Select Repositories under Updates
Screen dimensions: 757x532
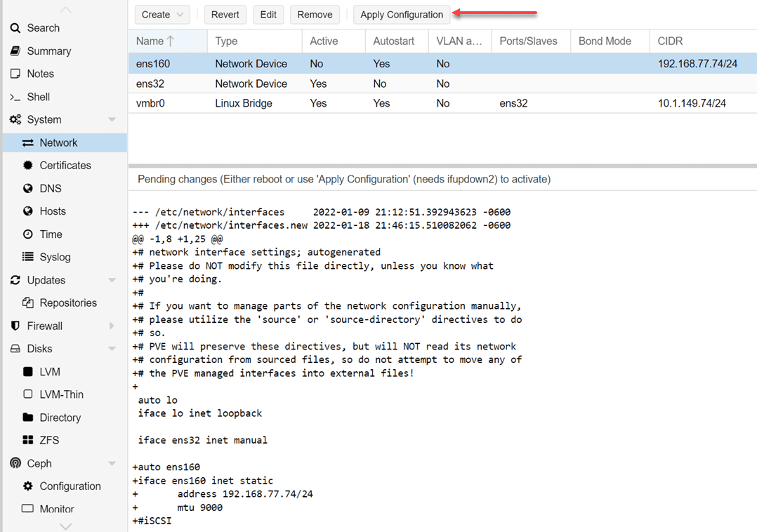point(70,302)
